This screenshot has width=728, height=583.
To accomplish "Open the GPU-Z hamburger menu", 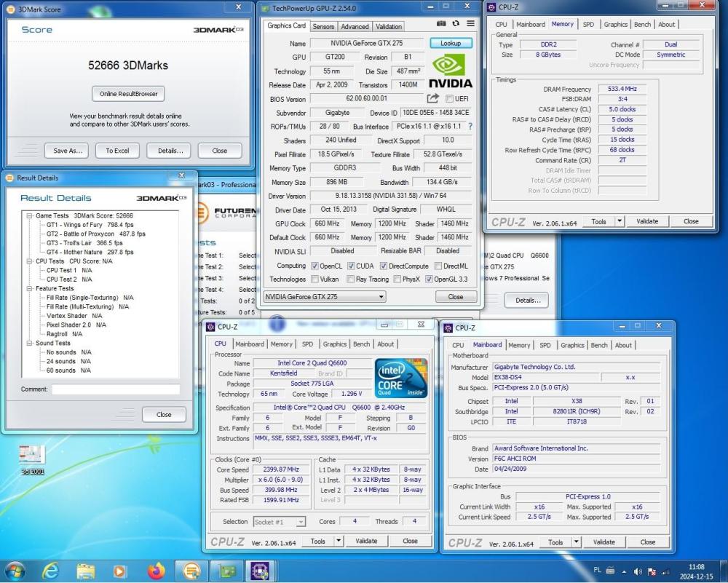I will tap(470, 24).
